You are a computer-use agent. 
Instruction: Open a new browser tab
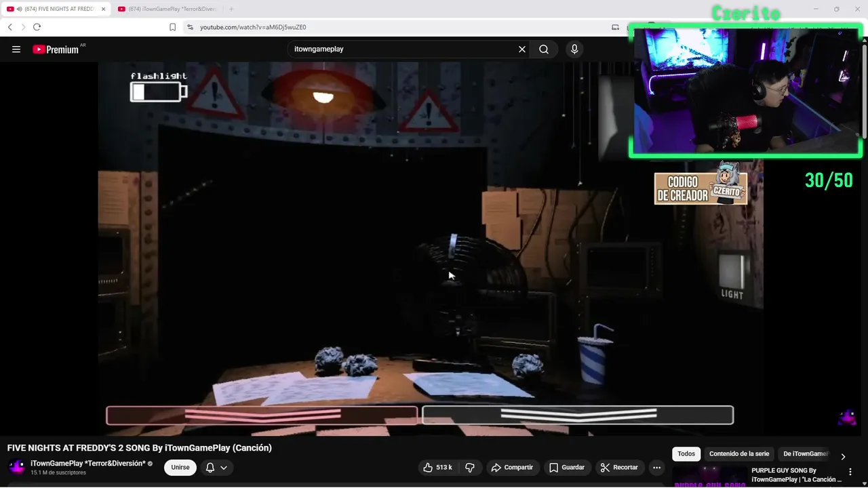click(231, 9)
